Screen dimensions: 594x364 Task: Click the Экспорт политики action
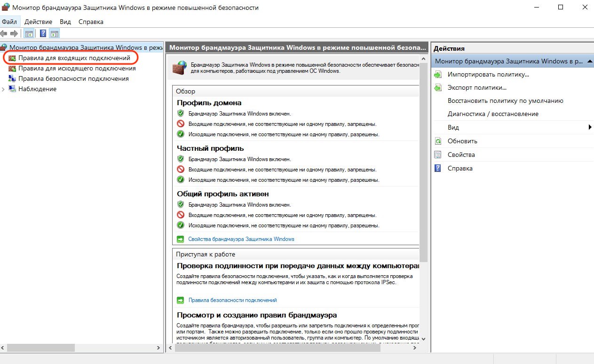point(477,87)
